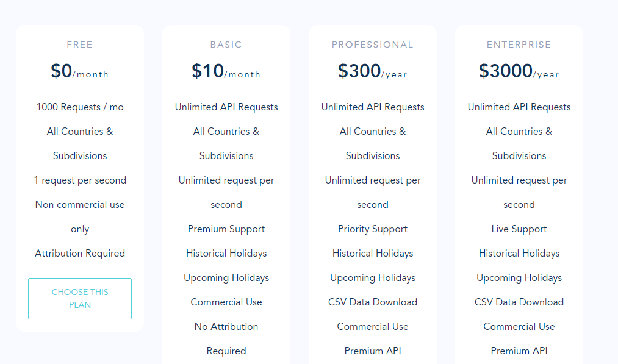Click Attribution Required in Free plan

point(80,253)
